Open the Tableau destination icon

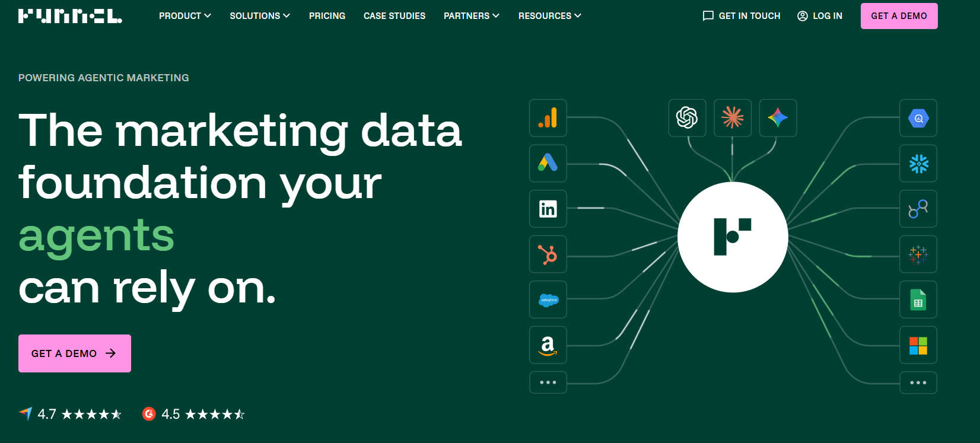click(x=918, y=254)
